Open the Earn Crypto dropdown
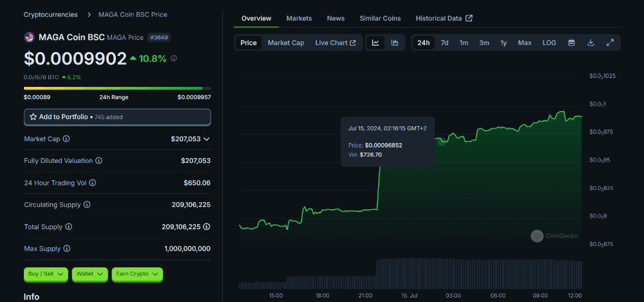Image resolution: width=644 pixels, height=302 pixels. click(137, 274)
